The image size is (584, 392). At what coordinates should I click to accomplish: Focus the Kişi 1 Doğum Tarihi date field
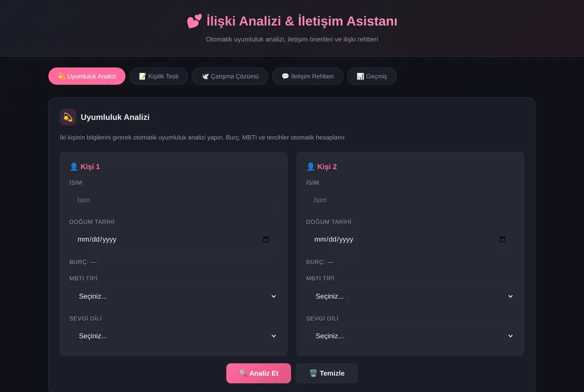[x=173, y=239]
